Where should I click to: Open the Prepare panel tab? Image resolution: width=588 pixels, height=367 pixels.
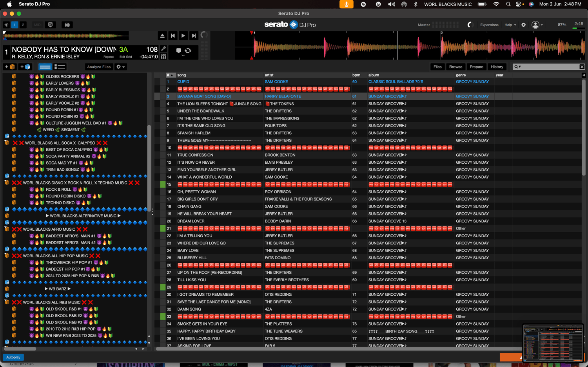476,67
